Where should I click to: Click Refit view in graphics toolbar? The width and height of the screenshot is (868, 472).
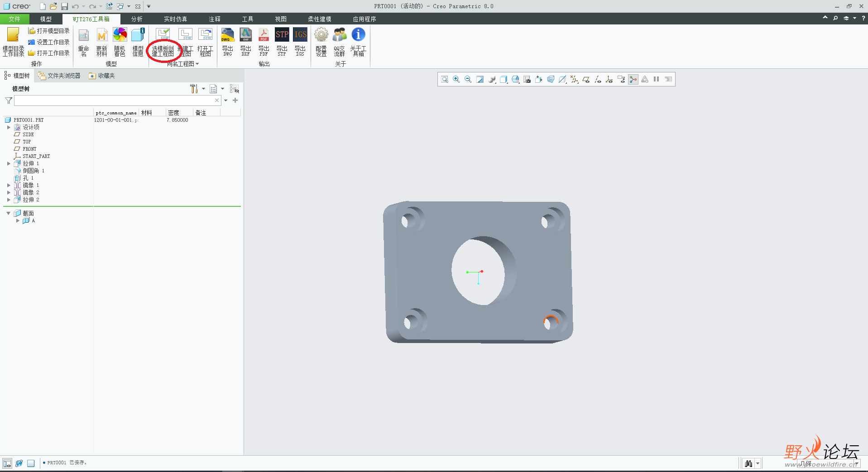445,79
